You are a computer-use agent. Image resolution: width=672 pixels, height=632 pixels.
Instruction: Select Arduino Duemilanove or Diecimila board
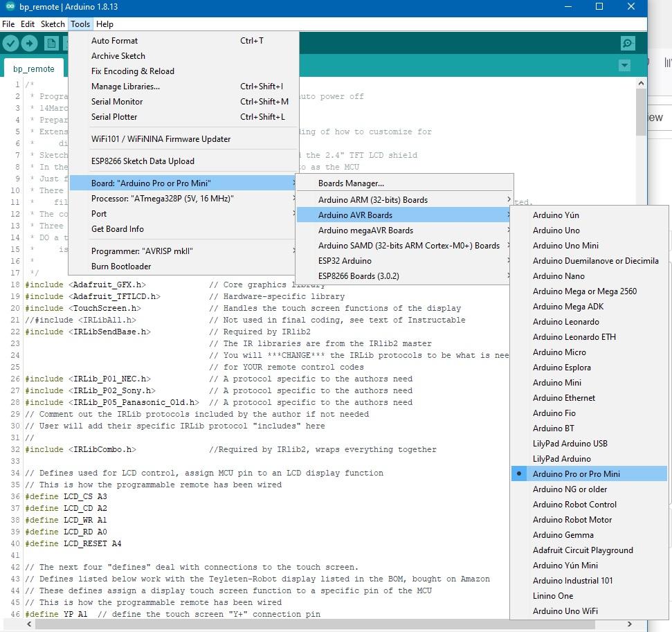coord(589,261)
